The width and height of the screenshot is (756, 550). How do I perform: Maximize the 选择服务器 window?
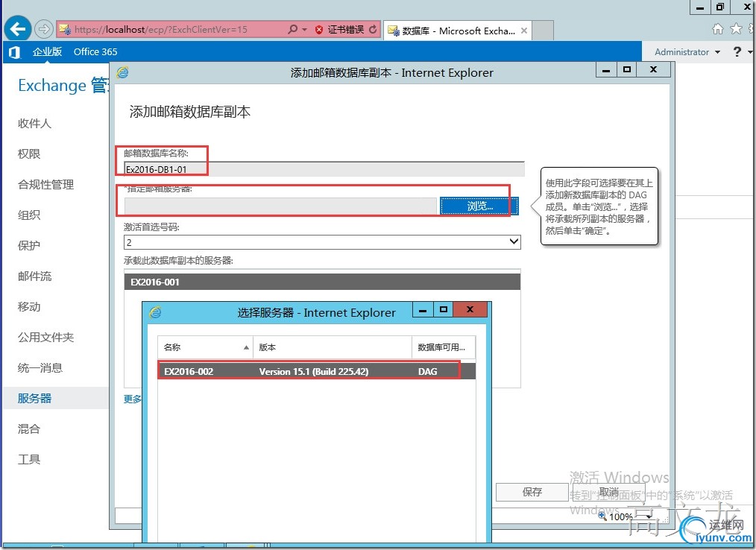tap(444, 310)
